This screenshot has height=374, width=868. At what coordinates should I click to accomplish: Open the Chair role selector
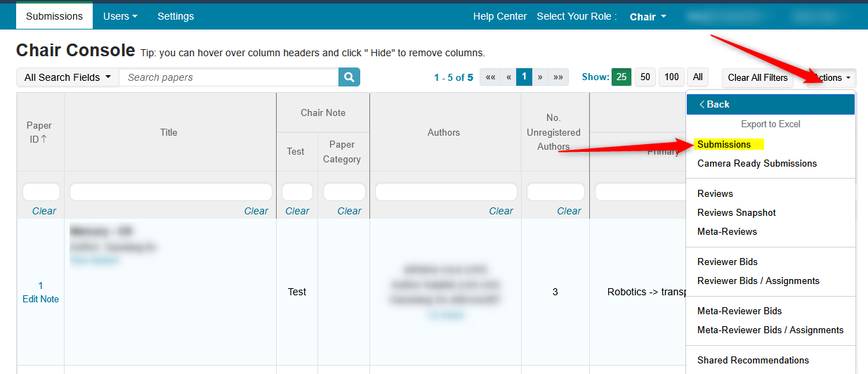[x=647, y=17]
